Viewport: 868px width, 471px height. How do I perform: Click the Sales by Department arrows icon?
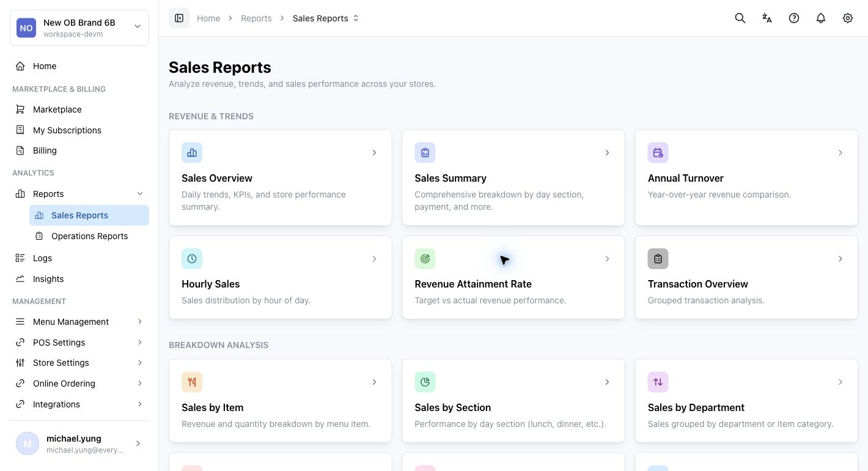coord(658,382)
